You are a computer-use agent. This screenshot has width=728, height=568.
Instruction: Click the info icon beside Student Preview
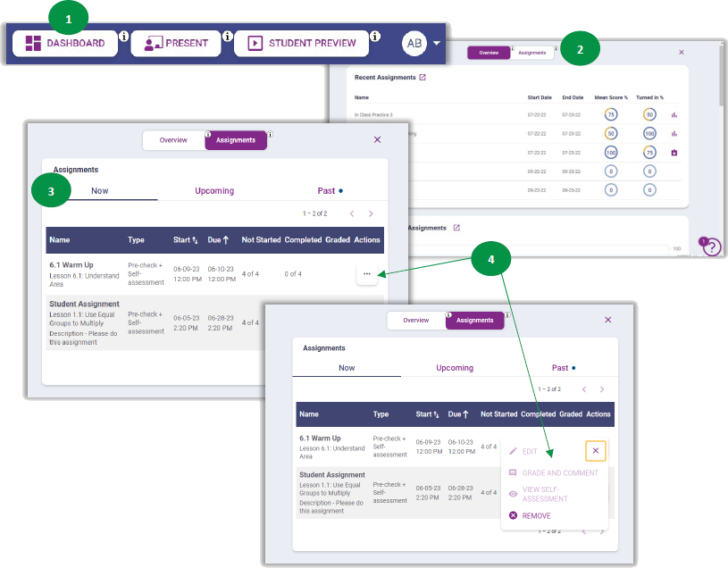tap(374, 37)
